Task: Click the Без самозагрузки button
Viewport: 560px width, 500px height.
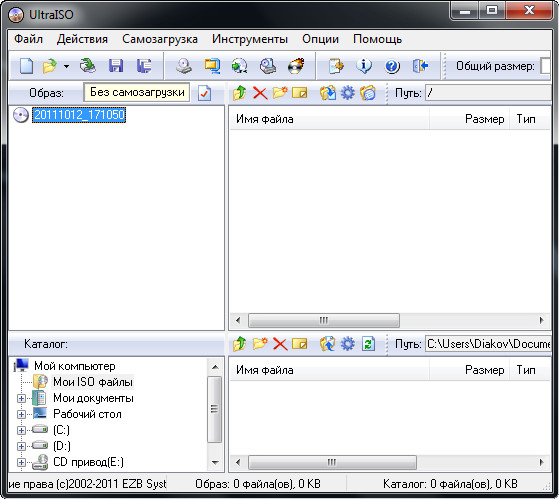Action: coord(137,92)
